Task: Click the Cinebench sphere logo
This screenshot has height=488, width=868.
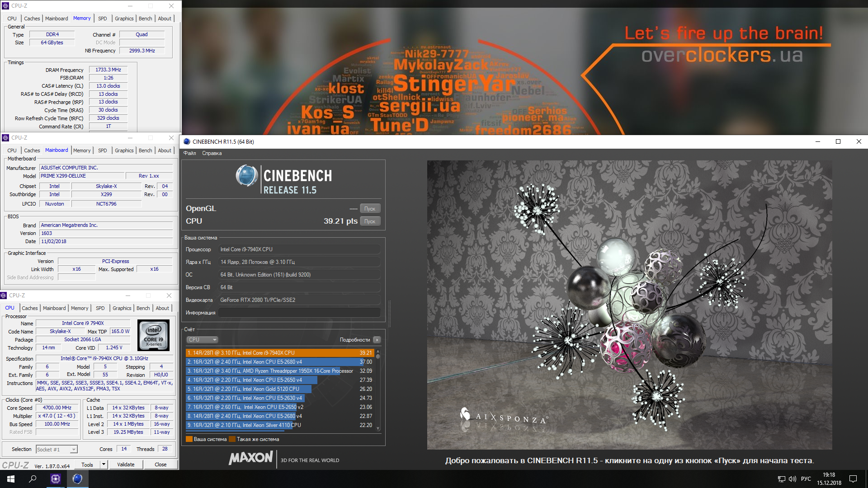Action: point(246,176)
